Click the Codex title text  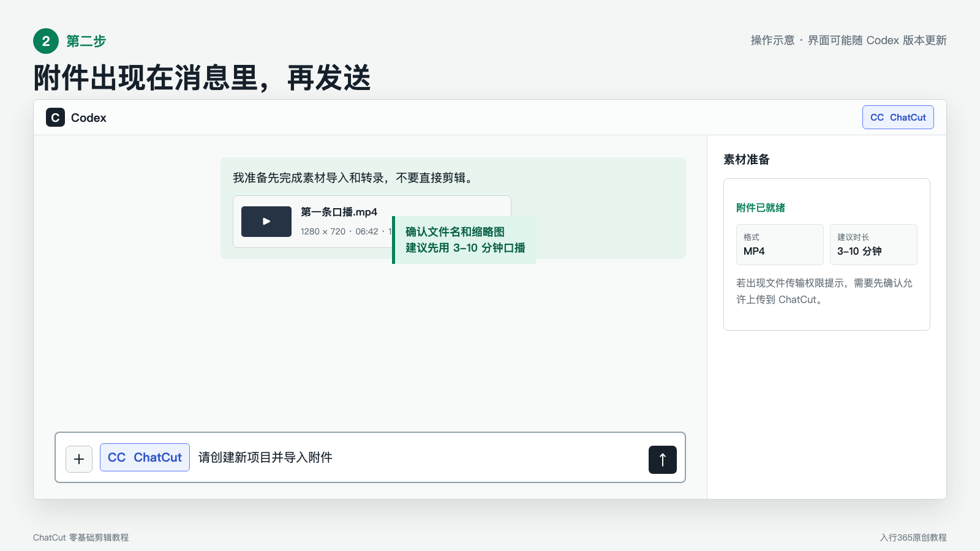[x=89, y=118]
